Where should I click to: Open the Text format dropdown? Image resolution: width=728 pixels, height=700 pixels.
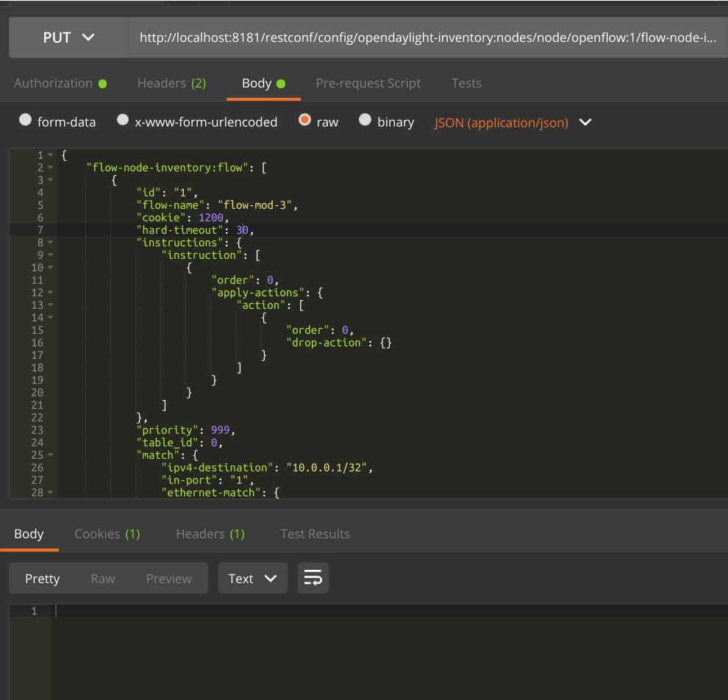252,579
